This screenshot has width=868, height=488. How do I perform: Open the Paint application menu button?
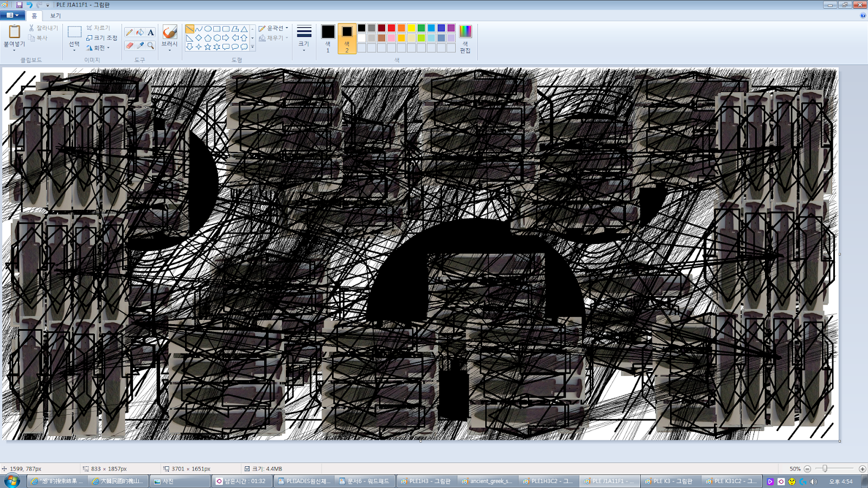[x=12, y=15]
